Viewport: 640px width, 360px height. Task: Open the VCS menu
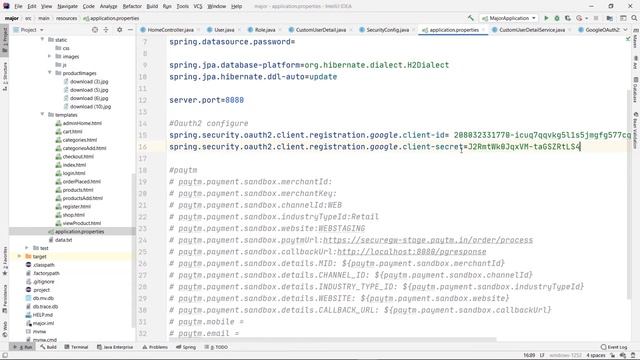(x=198, y=6)
